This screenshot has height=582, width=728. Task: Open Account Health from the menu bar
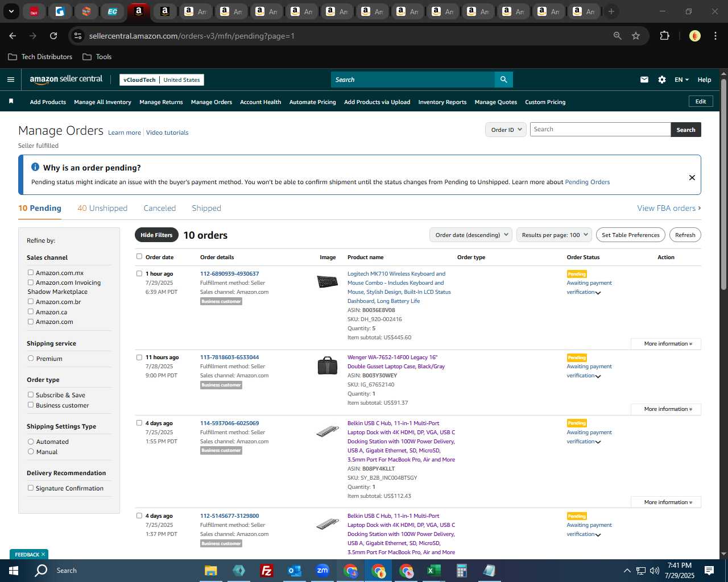click(x=260, y=102)
